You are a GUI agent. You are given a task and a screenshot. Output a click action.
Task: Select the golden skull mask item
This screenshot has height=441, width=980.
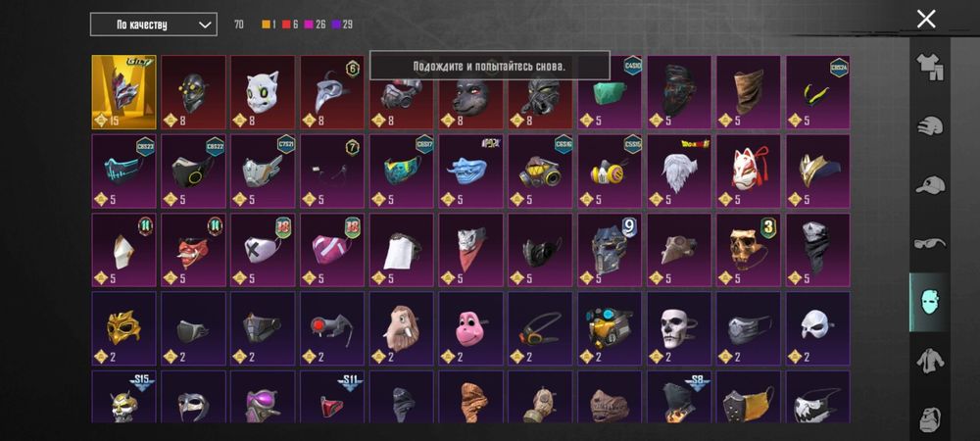[748, 250]
